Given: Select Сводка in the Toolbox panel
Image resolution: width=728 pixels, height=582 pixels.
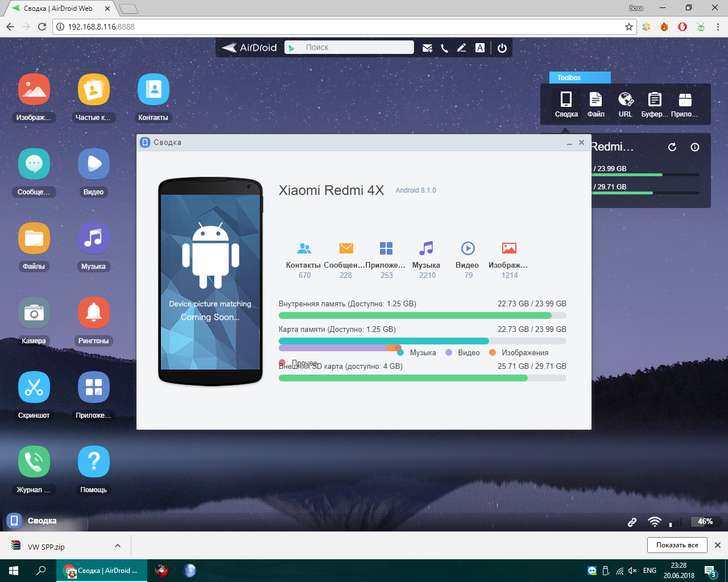Looking at the screenshot, I should (566, 105).
